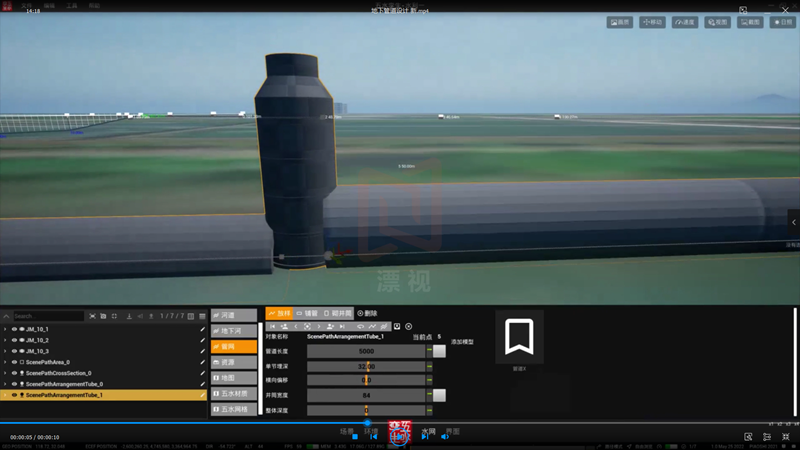Click the 移动 tool in the top toolbar
This screenshot has height=450, width=800.
[x=652, y=21]
